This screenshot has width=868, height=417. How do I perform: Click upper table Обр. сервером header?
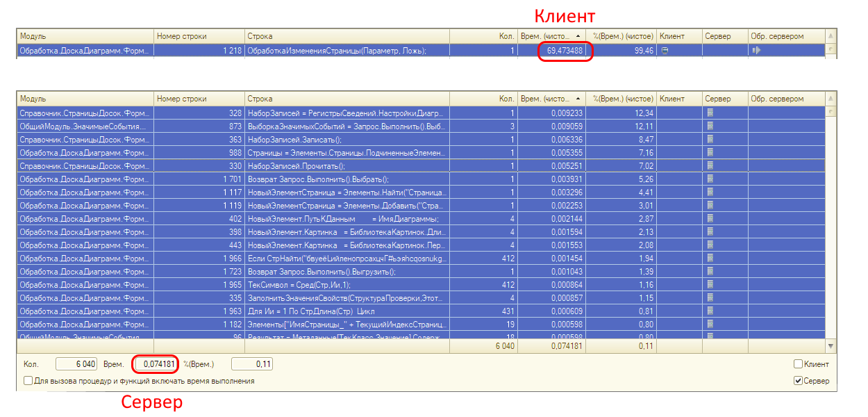click(786, 35)
